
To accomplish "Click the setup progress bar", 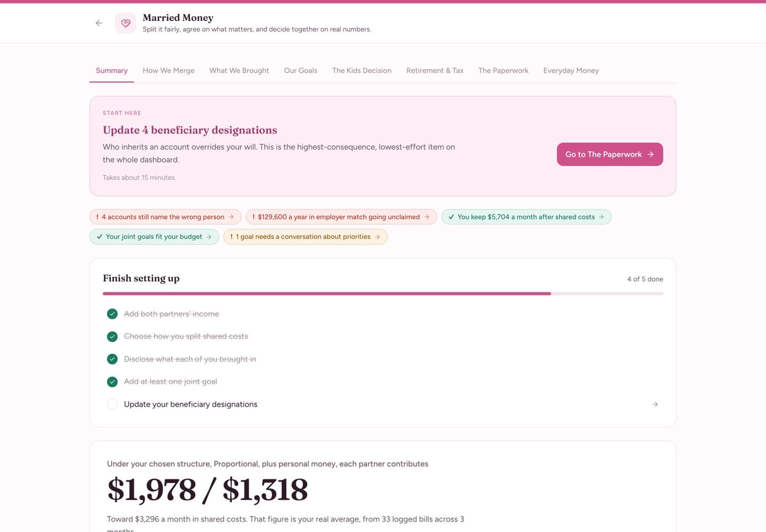I will coord(383,294).
